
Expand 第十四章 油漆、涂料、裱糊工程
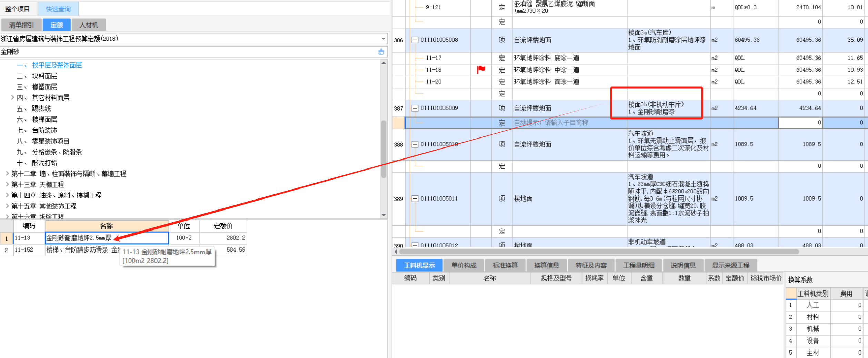click(x=7, y=195)
